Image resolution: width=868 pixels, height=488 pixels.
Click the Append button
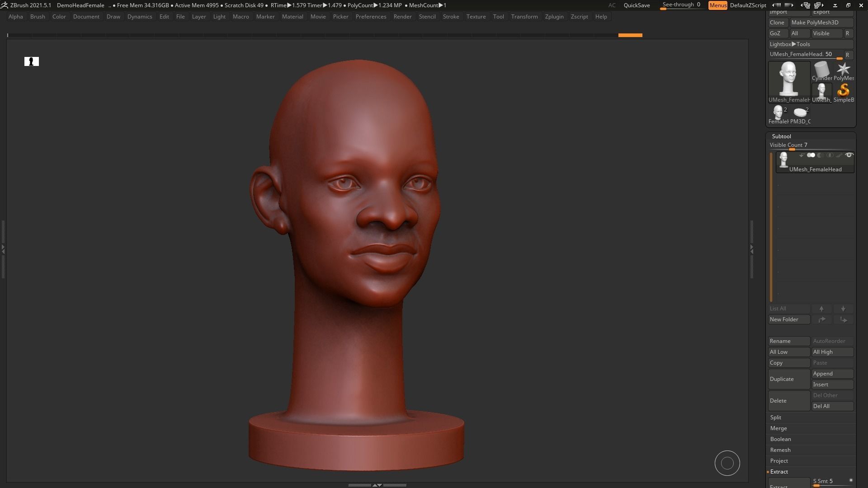coord(832,374)
